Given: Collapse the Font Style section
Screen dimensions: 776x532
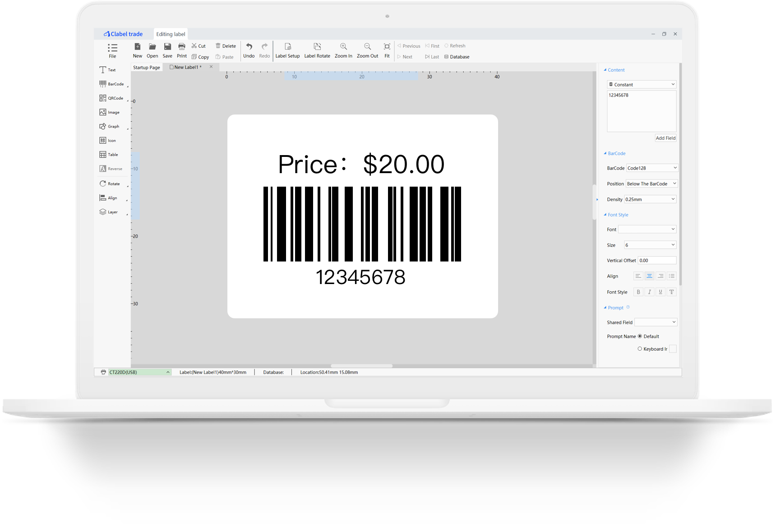Looking at the screenshot, I should tap(605, 215).
